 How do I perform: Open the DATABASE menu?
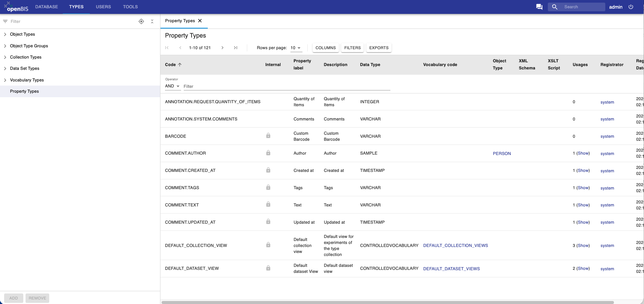pos(47,7)
